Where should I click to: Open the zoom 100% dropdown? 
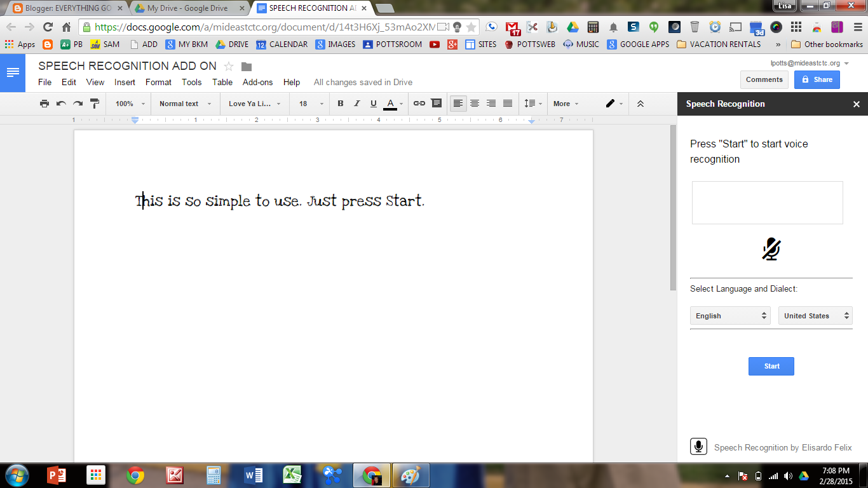130,104
